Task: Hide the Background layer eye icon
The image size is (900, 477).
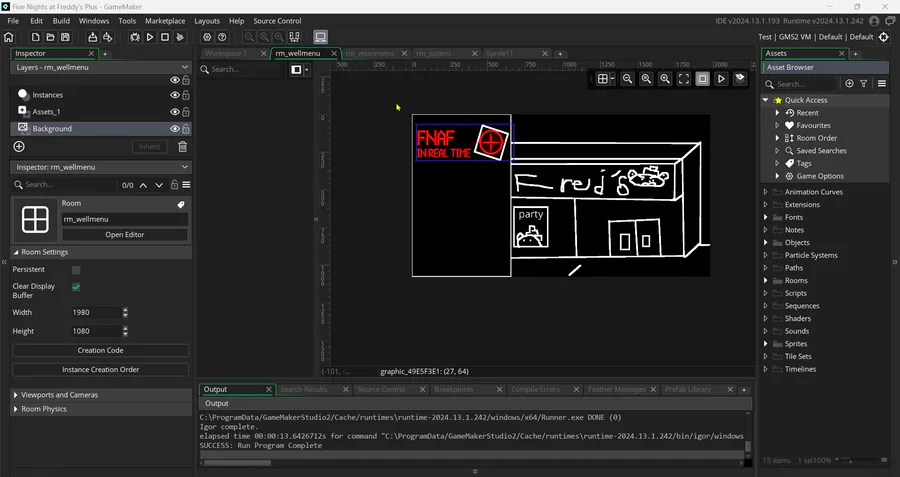Action: (x=175, y=129)
